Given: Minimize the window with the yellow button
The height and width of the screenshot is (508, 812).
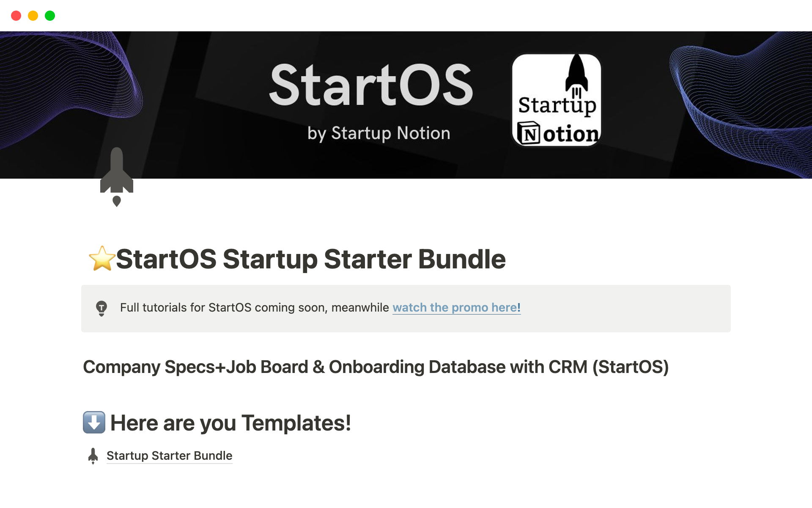Looking at the screenshot, I should [33, 16].
